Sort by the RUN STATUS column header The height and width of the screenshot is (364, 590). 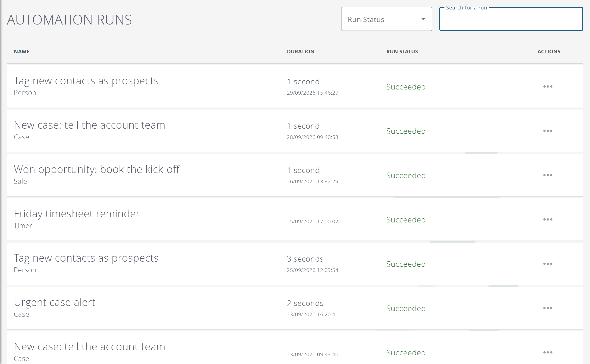pyautogui.click(x=402, y=51)
